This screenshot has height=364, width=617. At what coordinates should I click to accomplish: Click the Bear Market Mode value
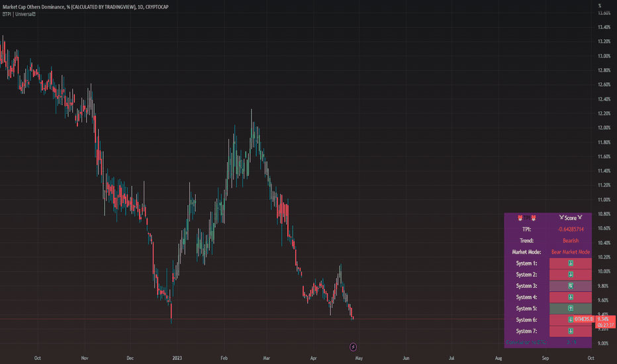571,252
